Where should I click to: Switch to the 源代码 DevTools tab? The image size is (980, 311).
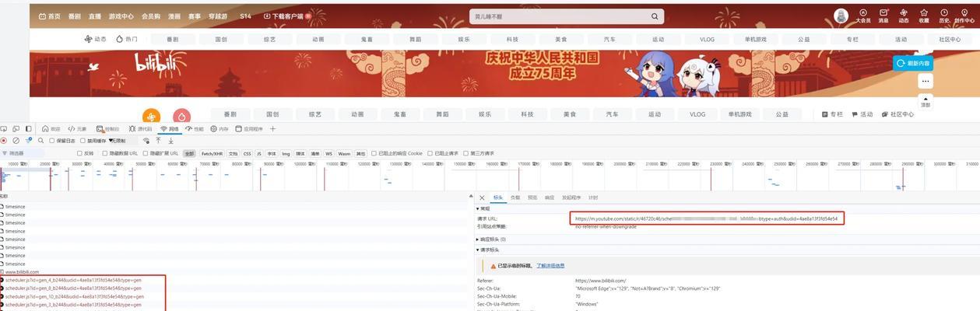click(x=139, y=129)
